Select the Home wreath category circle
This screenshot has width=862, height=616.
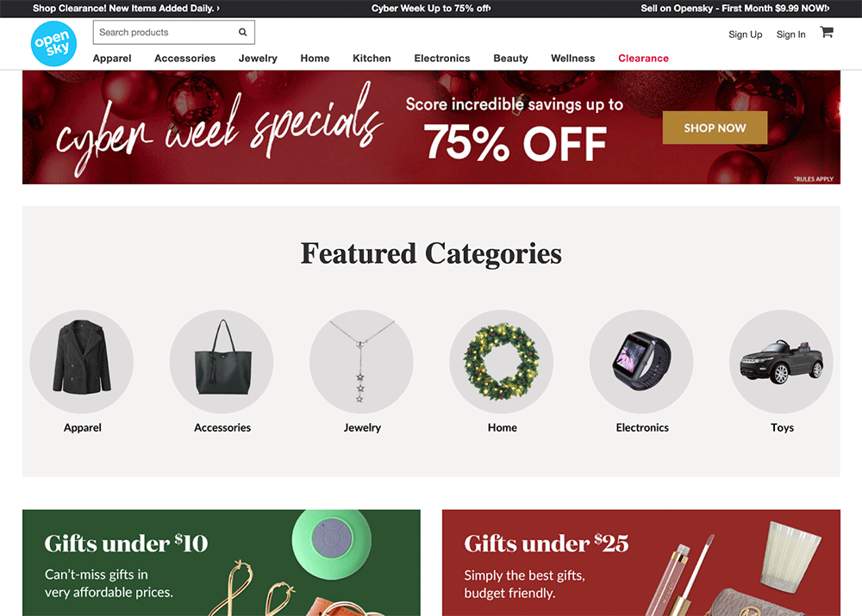pos(502,362)
